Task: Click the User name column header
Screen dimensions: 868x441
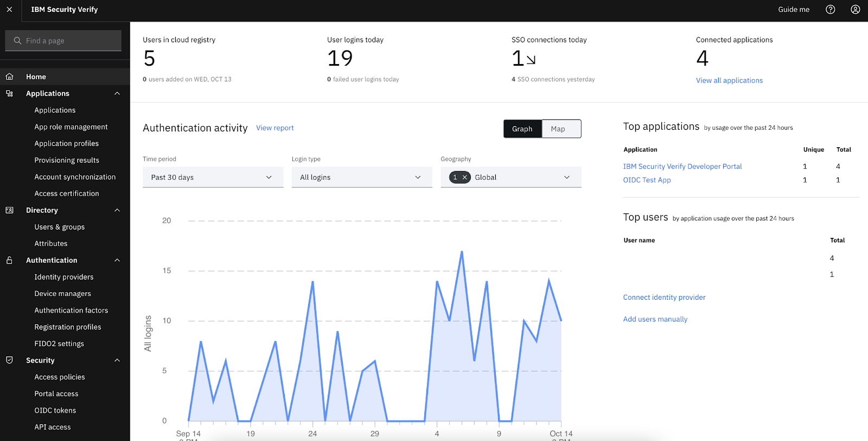Action: point(639,241)
